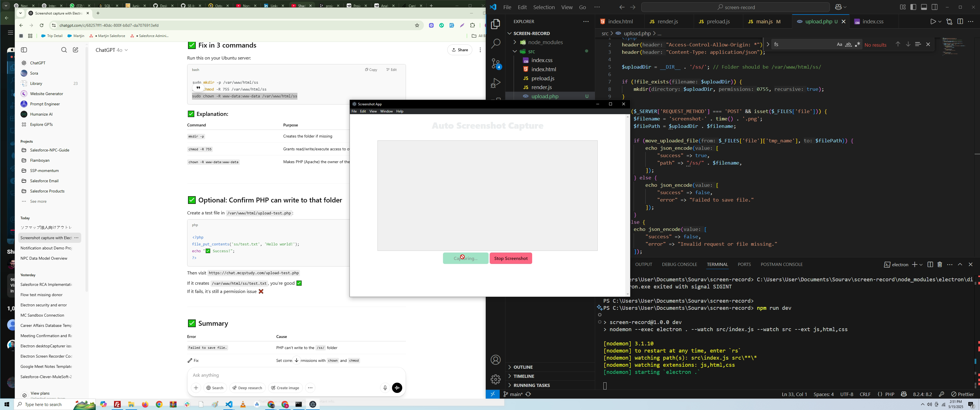The height and width of the screenshot is (410, 980).
Task: Split the terminal panel
Action: pyautogui.click(x=930, y=264)
